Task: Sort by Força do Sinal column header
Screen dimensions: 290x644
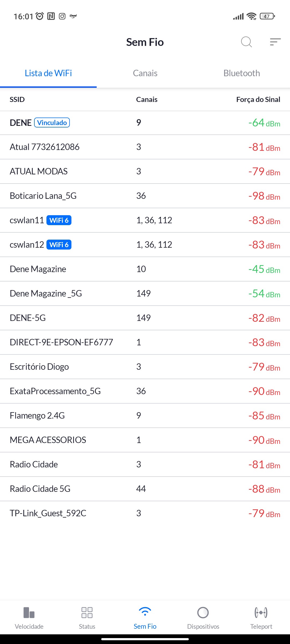Action: click(258, 100)
